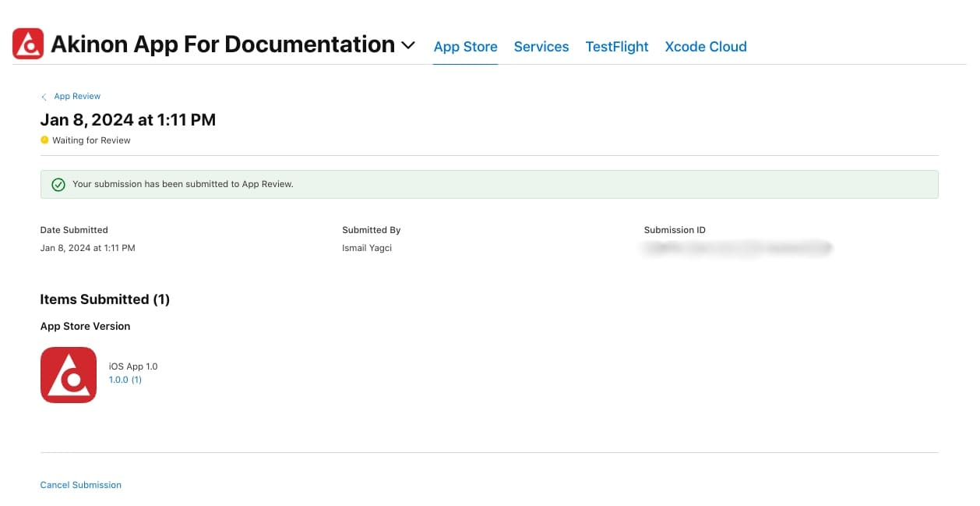Click the Akinon app logo in header

click(x=28, y=44)
